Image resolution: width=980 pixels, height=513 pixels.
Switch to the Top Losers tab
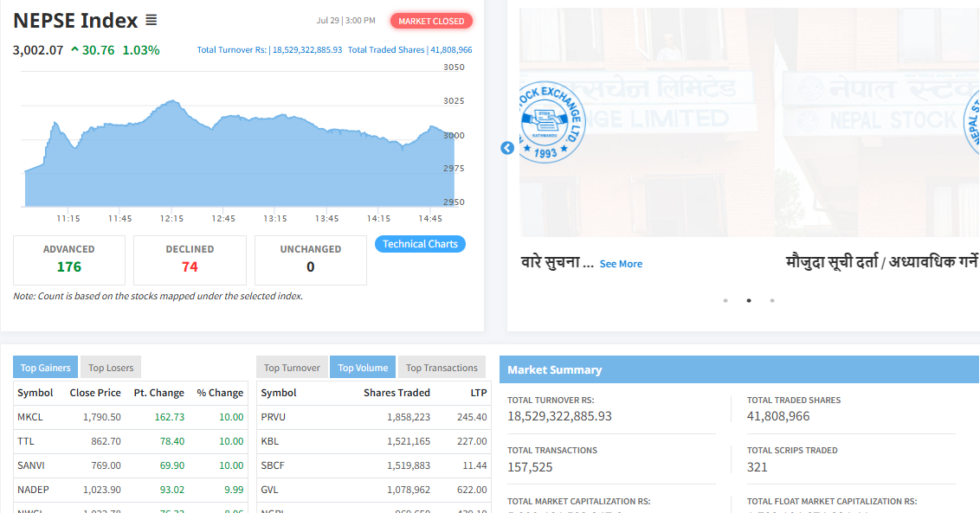(x=111, y=368)
